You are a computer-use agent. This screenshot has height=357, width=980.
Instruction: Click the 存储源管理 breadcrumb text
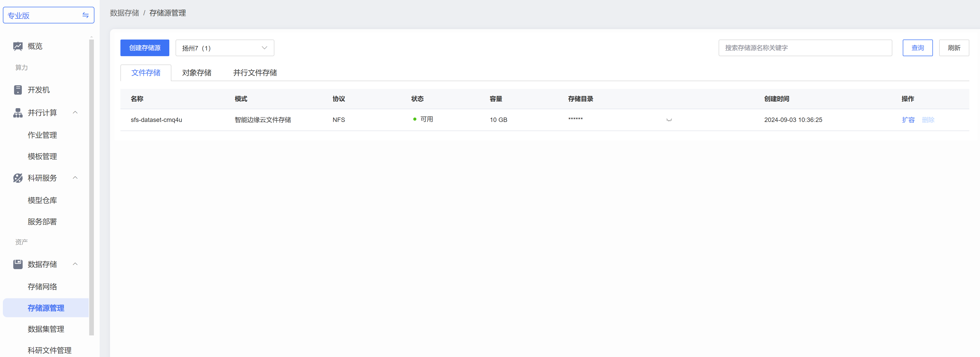point(167,13)
